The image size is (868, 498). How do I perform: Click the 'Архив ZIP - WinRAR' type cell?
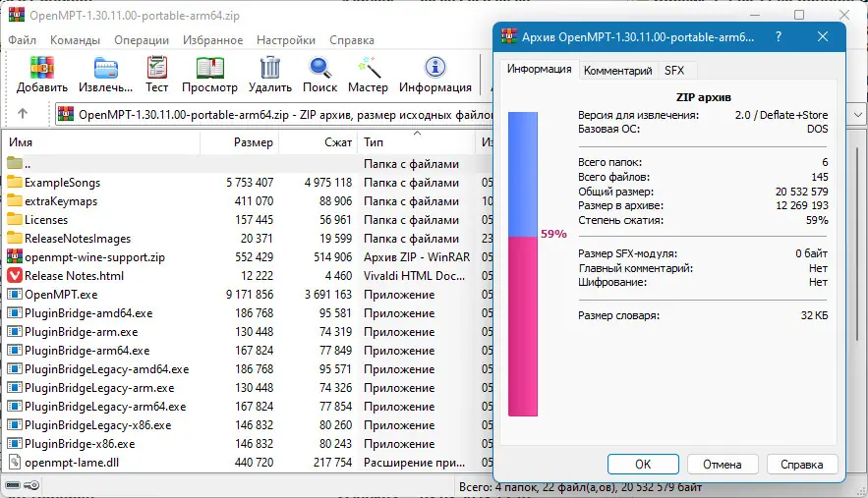click(x=417, y=256)
